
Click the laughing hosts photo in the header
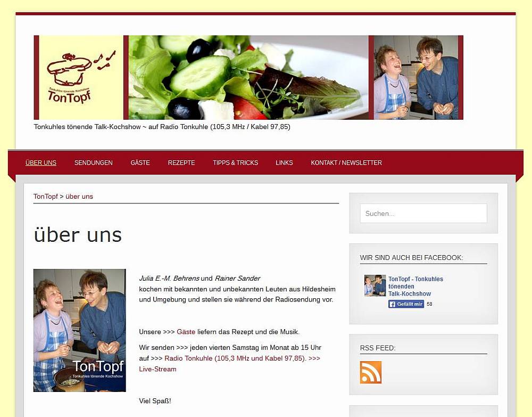[x=416, y=77]
